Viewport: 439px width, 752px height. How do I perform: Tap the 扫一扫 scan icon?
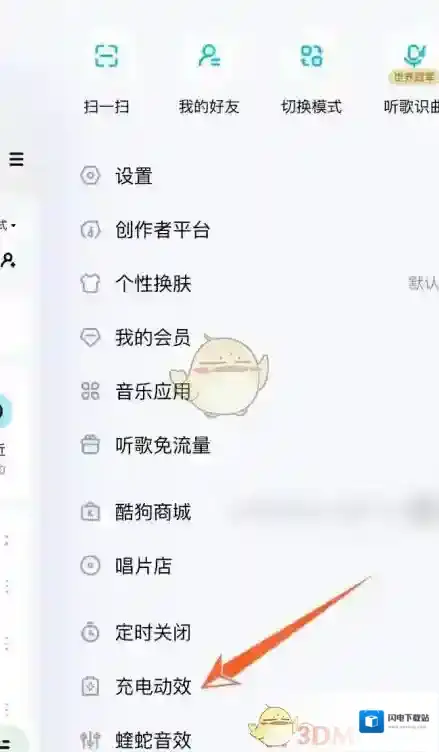(x=106, y=55)
